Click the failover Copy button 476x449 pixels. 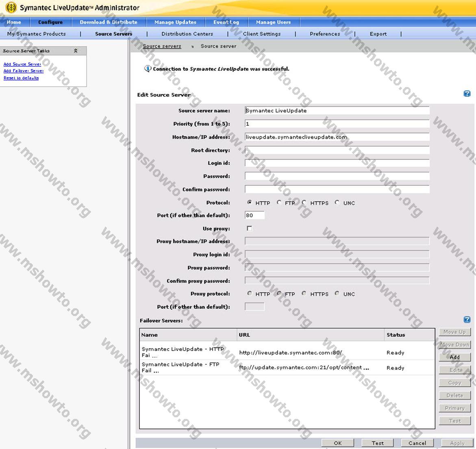click(x=454, y=382)
